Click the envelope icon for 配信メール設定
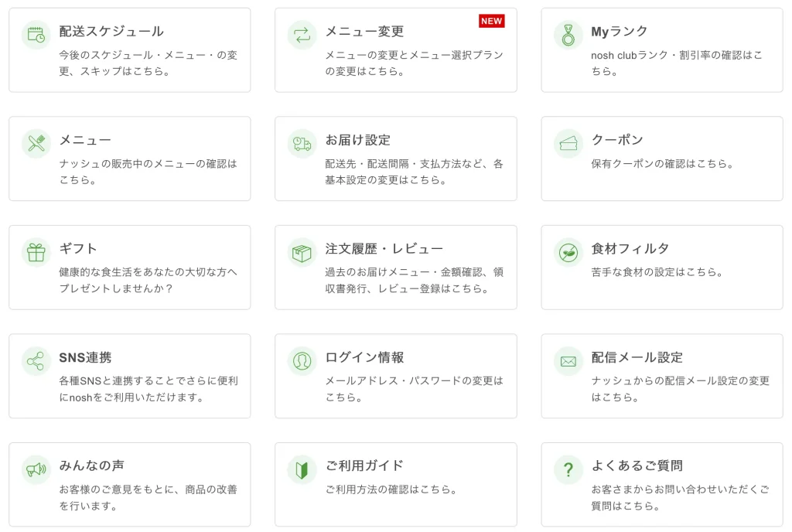This screenshot has height=532, width=792. tap(568, 361)
